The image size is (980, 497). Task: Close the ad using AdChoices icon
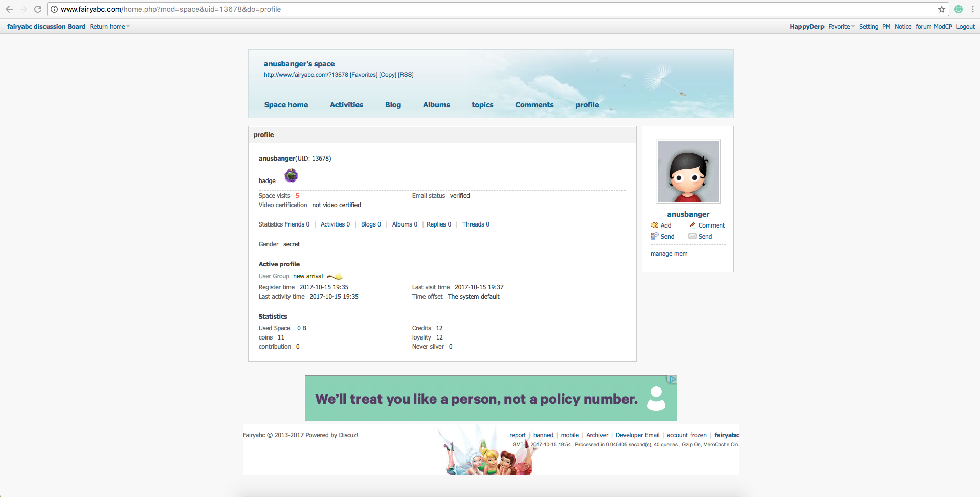coord(672,379)
